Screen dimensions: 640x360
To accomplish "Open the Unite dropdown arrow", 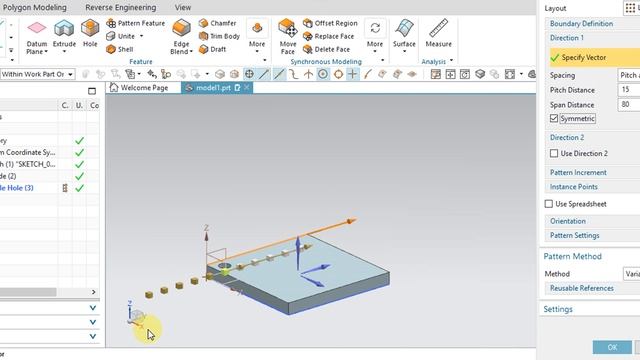I will pyautogui.click(x=142, y=36).
